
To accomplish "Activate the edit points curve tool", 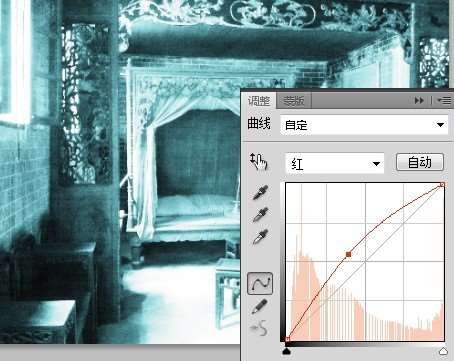I will point(260,283).
